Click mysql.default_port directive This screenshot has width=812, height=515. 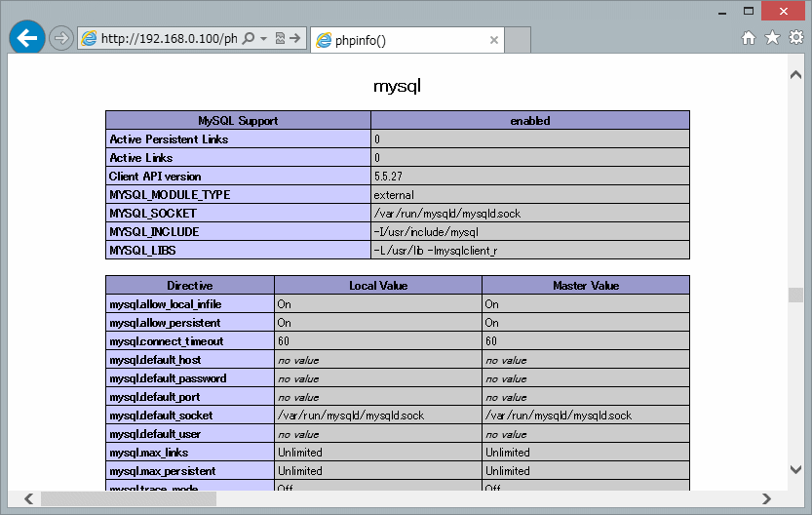click(154, 397)
